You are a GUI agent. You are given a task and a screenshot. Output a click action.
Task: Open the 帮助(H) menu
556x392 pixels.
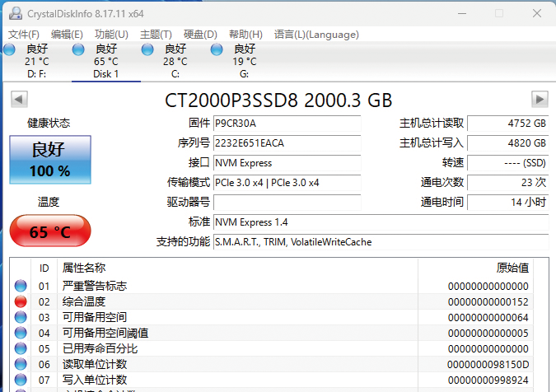click(x=245, y=35)
